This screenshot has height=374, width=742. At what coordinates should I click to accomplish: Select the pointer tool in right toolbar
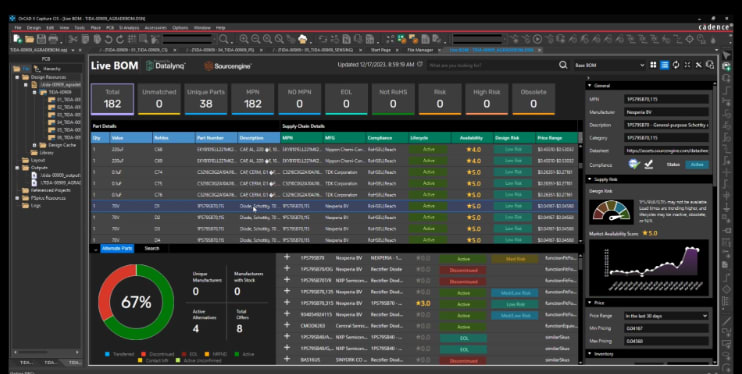pyautogui.click(x=726, y=55)
